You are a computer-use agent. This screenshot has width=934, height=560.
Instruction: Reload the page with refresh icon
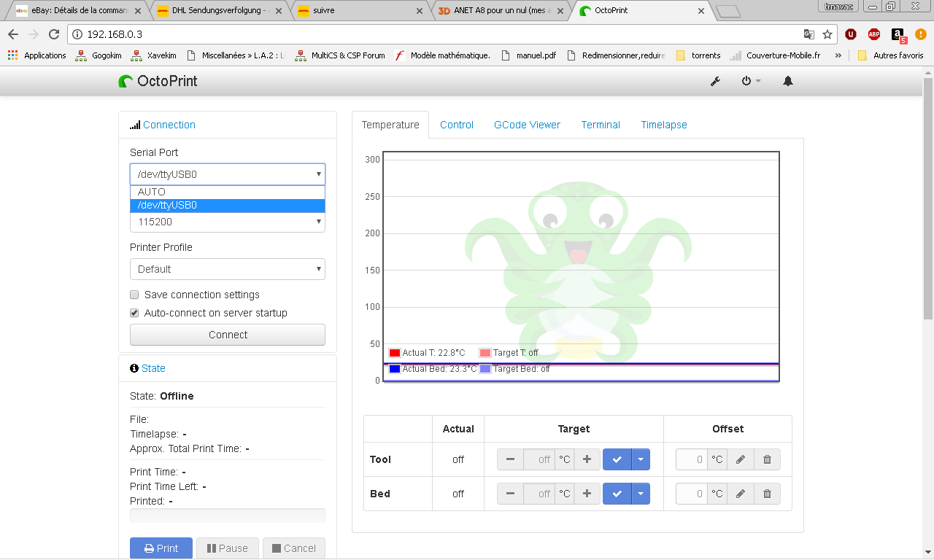(x=54, y=34)
